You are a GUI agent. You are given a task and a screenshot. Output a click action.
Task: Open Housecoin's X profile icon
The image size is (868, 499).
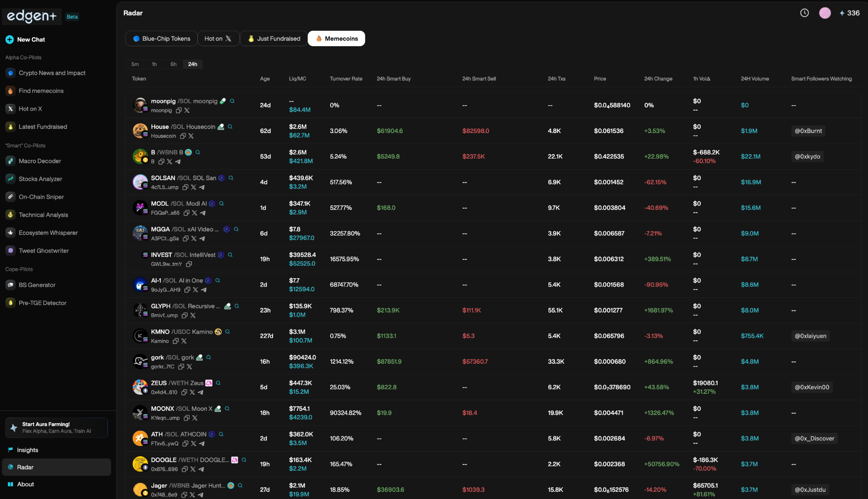point(191,136)
